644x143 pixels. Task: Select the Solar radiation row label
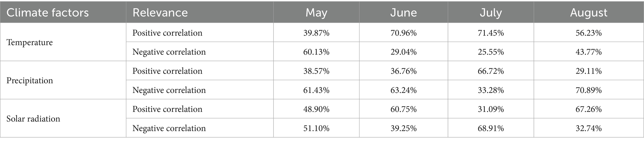(x=33, y=119)
